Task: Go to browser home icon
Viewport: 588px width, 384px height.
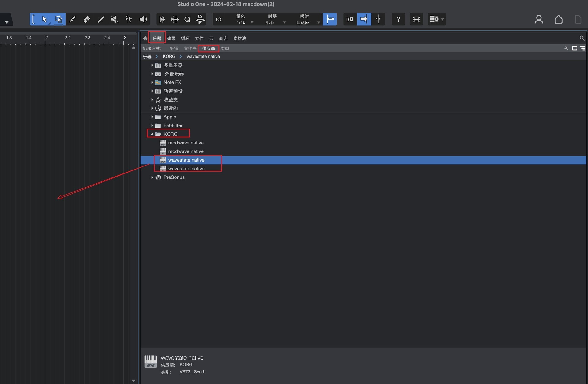Action: click(145, 38)
